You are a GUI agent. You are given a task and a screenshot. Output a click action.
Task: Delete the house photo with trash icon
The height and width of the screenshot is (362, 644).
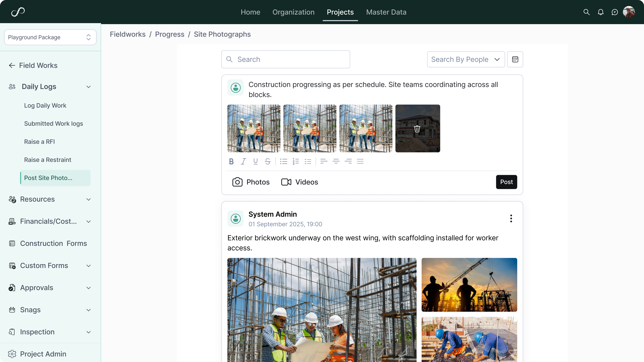pos(417,129)
